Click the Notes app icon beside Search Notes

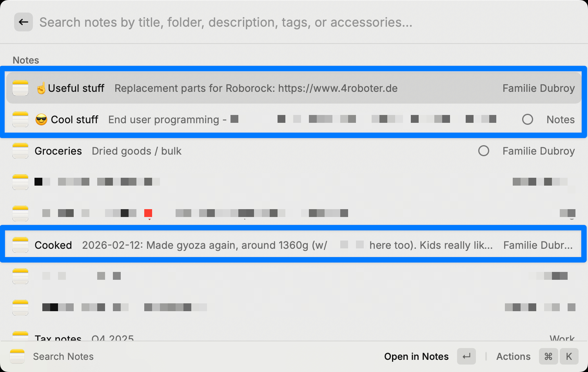[x=17, y=356]
